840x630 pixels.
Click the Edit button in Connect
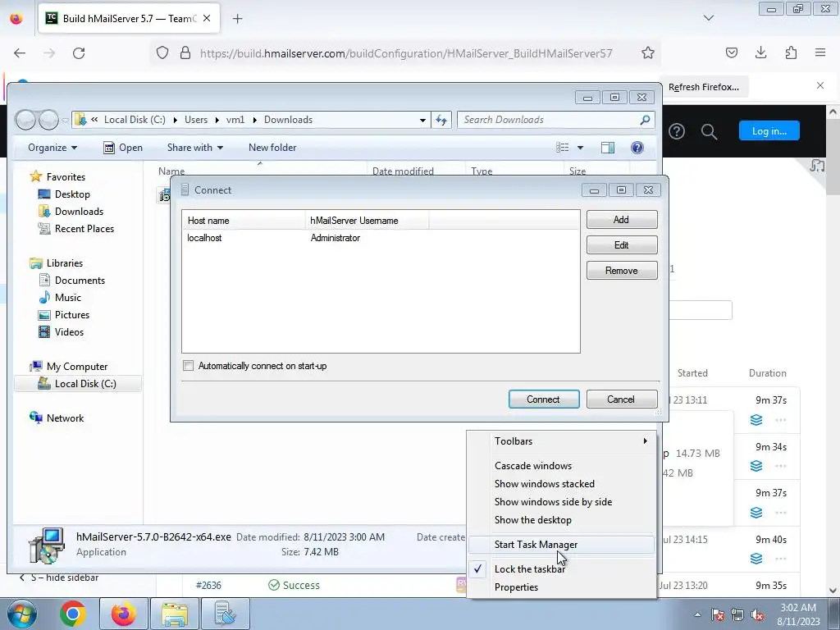tap(622, 244)
